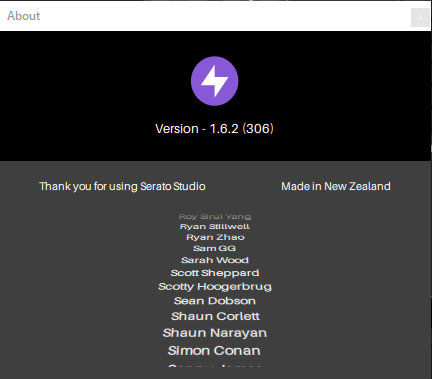This screenshot has width=432, height=379.
Task: Click the credit name Sarah Wood
Action: click(215, 260)
